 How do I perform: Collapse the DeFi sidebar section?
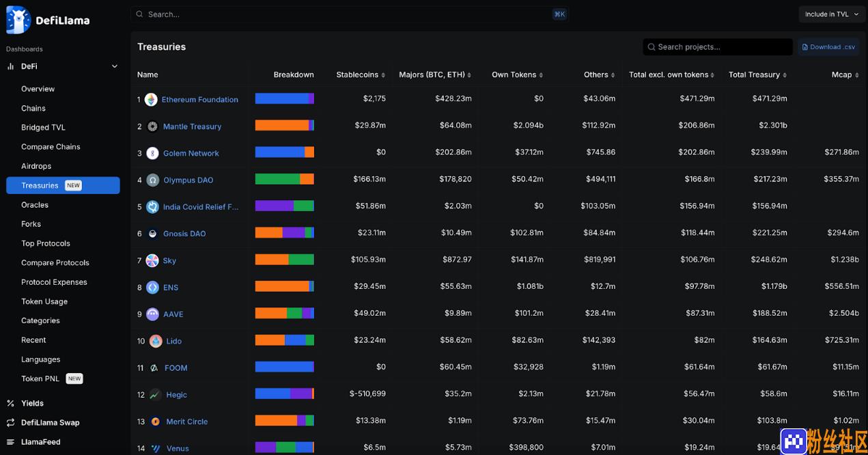115,66
